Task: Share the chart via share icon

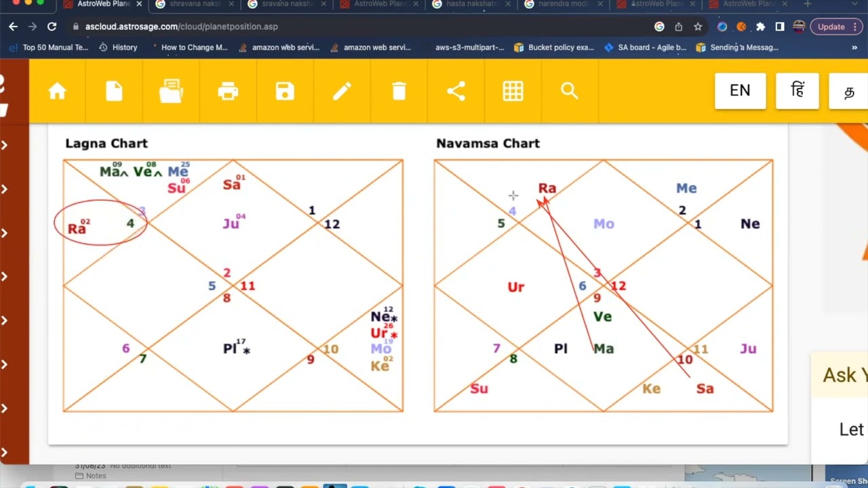Action: click(456, 91)
